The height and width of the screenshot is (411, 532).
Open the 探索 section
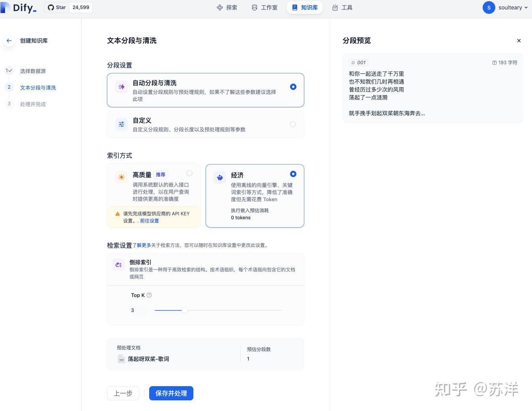(x=227, y=7)
